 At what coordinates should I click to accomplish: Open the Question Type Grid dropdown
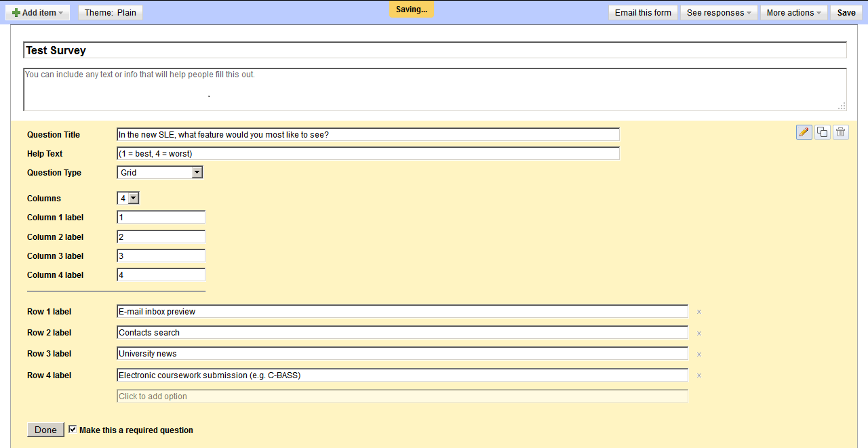click(x=160, y=173)
